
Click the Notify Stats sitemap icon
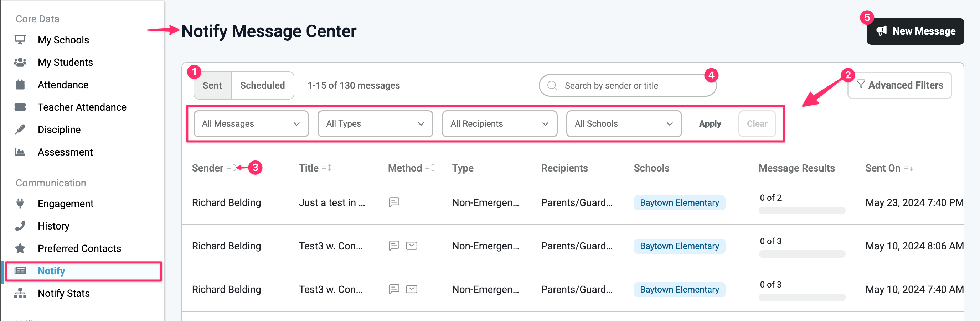click(20, 293)
